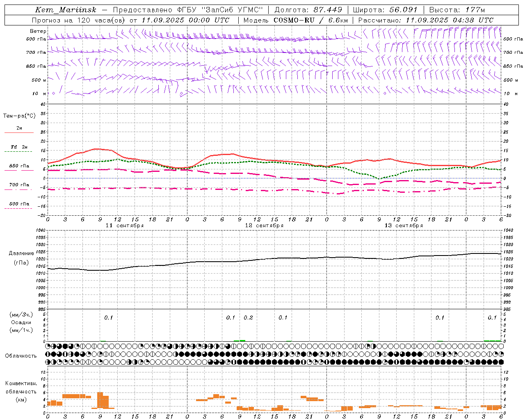Click the '700 гПа' entry in temperature legend
This screenshot has height=420, width=525.
click(19, 185)
